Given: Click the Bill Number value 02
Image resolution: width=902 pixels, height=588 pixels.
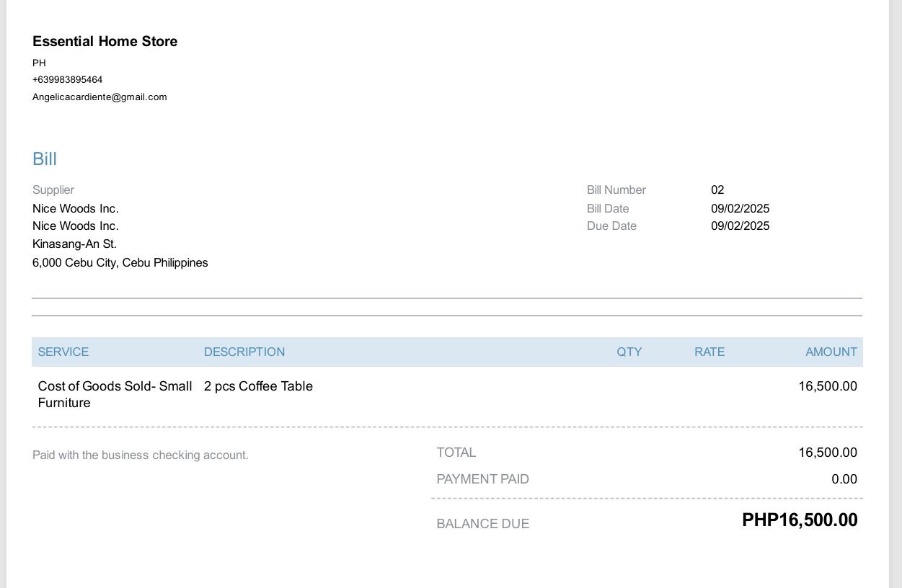Looking at the screenshot, I should (x=717, y=190).
